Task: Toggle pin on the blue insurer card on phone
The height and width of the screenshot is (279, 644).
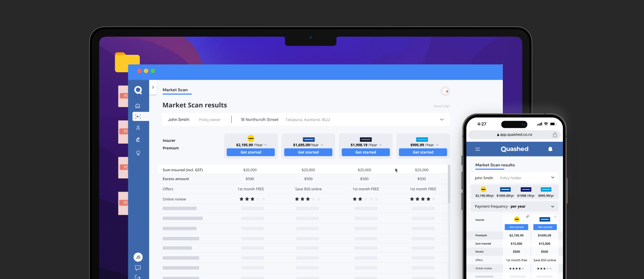Action: [x=555, y=217]
